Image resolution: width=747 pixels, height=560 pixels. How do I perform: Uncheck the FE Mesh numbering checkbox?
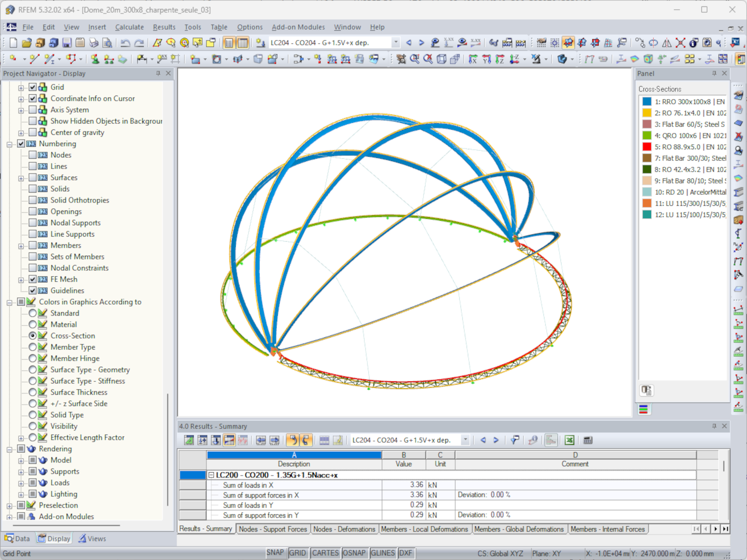tap(33, 279)
